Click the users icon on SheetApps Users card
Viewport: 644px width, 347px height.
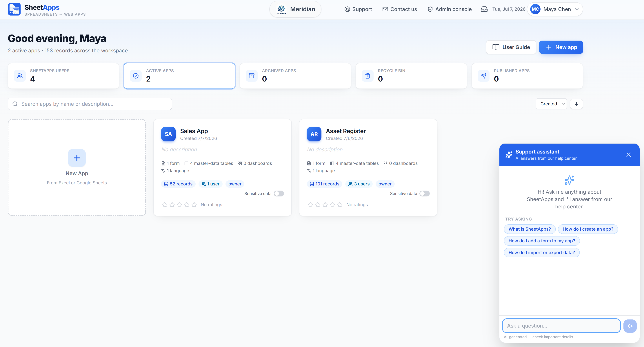(20, 76)
